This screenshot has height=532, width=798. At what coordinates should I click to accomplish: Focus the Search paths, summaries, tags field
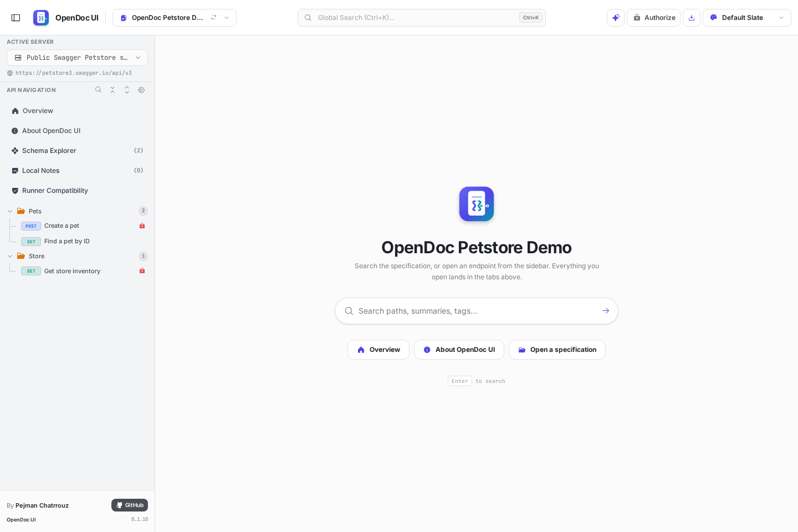[477, 311]
